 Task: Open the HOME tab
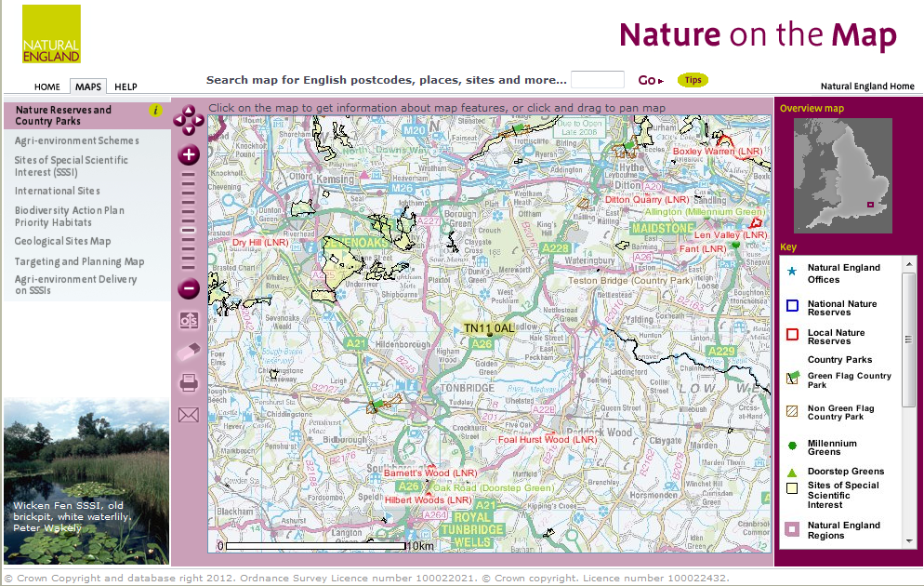tap(47, 87)
